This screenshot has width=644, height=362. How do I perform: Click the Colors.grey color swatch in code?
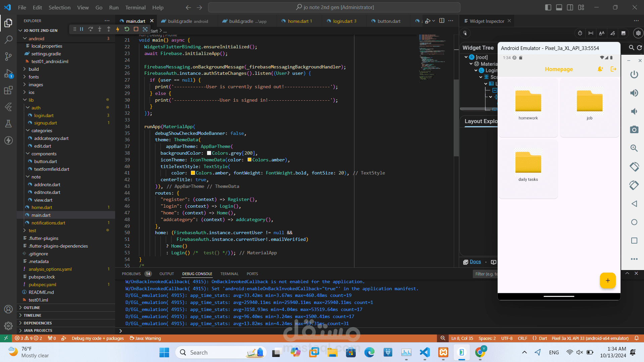point(209,153)
